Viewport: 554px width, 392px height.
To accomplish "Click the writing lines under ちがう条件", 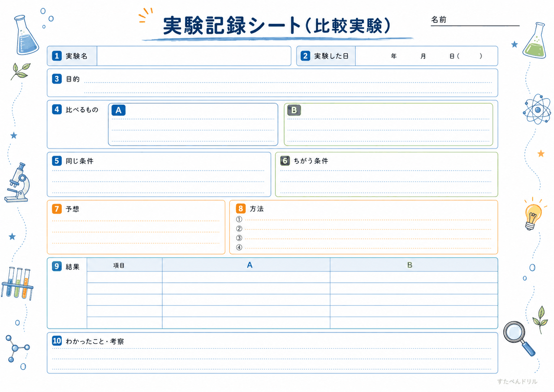I will coord(386,182).
